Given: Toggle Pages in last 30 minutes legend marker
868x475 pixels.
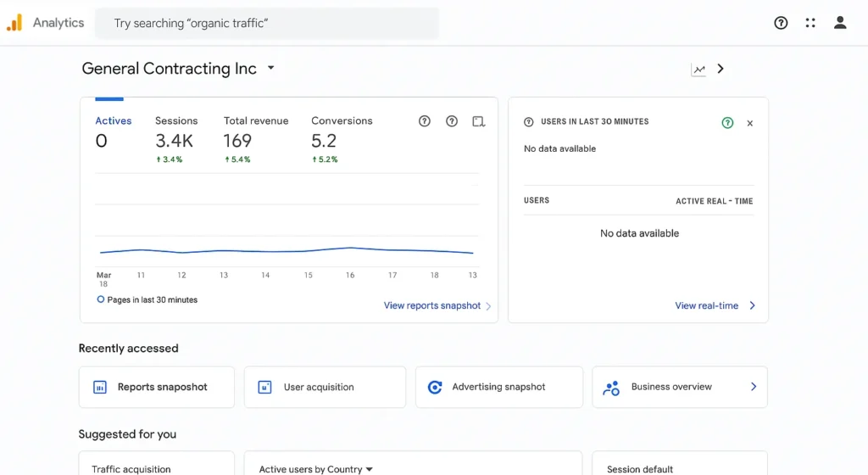Looking at the screenshot, I should (100, 299).
